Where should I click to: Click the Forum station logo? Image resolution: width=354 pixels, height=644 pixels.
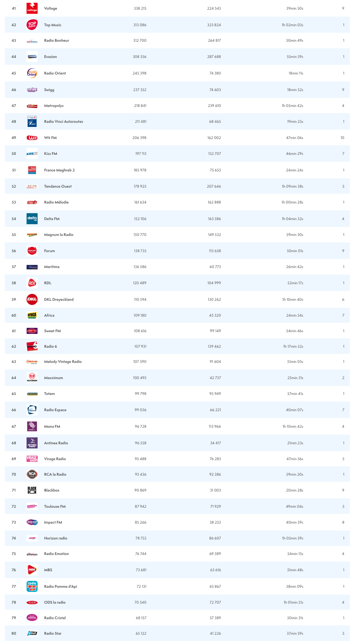pyautogui.click(x=32, y=251)
